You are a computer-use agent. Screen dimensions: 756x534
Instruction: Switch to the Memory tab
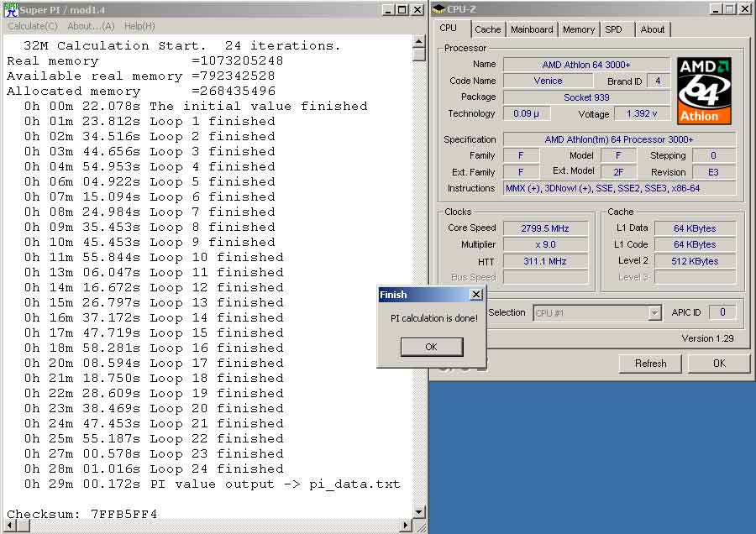coord(579,29)
